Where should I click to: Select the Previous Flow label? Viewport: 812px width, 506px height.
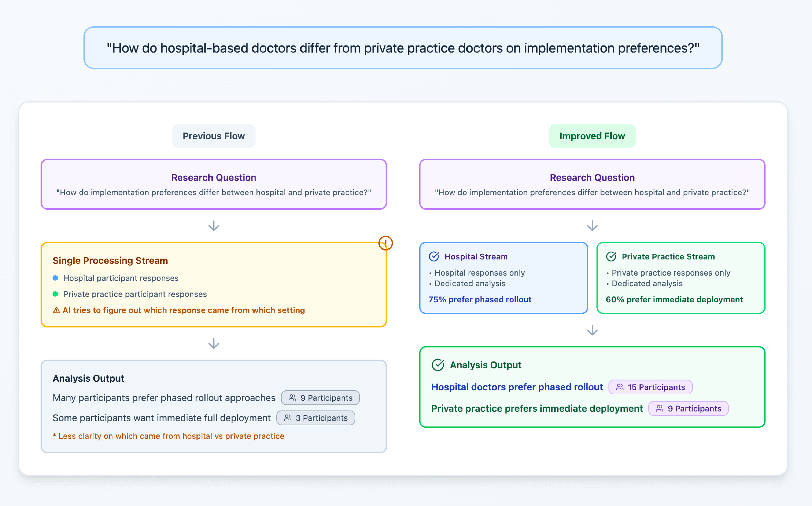coord(214,136)
